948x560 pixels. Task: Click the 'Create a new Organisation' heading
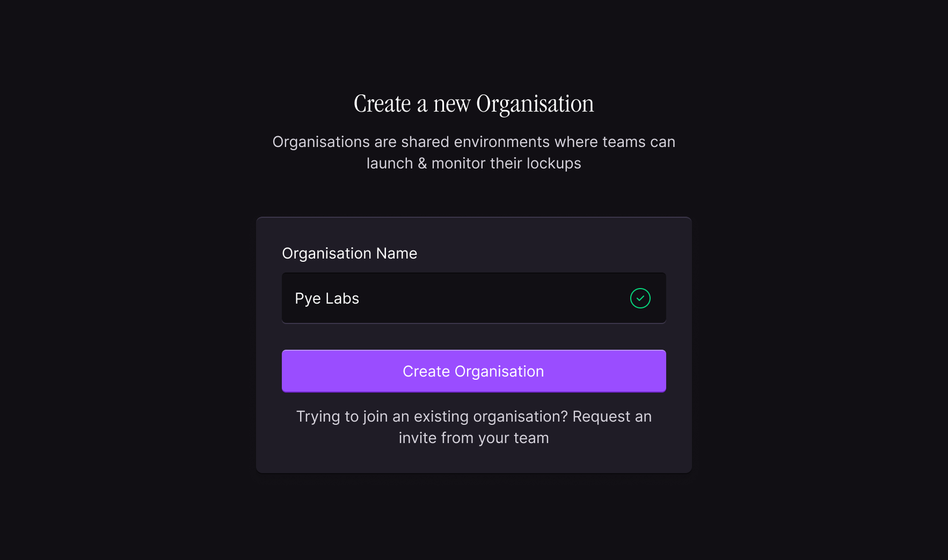point(473,104)
